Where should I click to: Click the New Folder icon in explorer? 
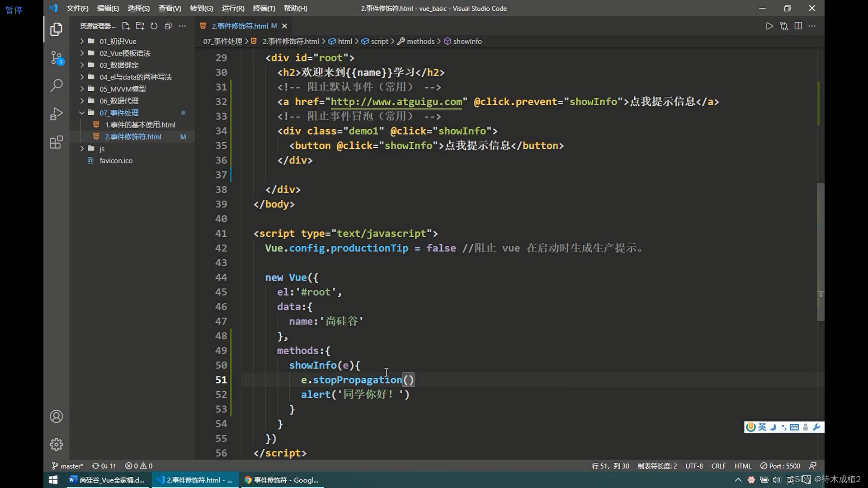pyautogui.click(x=140, y=26)
